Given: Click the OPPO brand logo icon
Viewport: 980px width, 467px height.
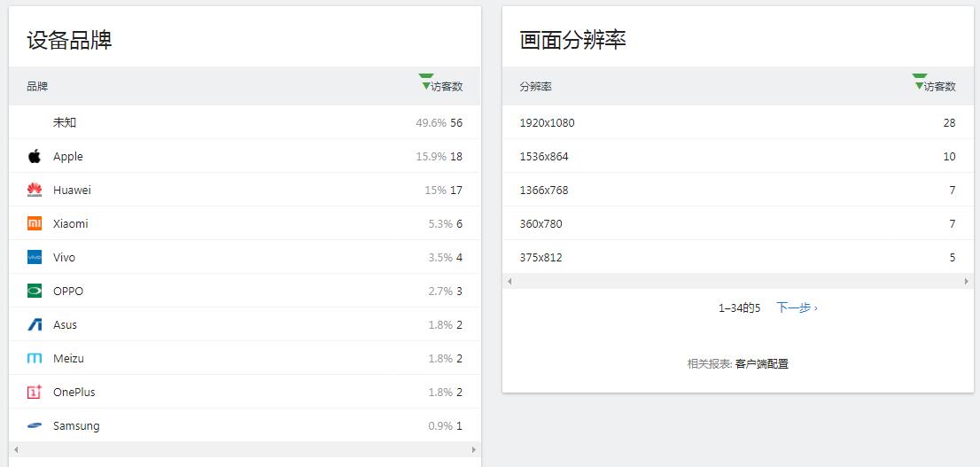Looking at the screenshot, I should point(35,292).
